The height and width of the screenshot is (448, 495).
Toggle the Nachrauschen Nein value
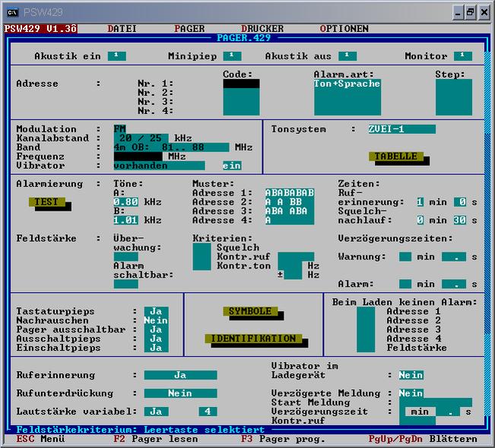pos(156,320)
